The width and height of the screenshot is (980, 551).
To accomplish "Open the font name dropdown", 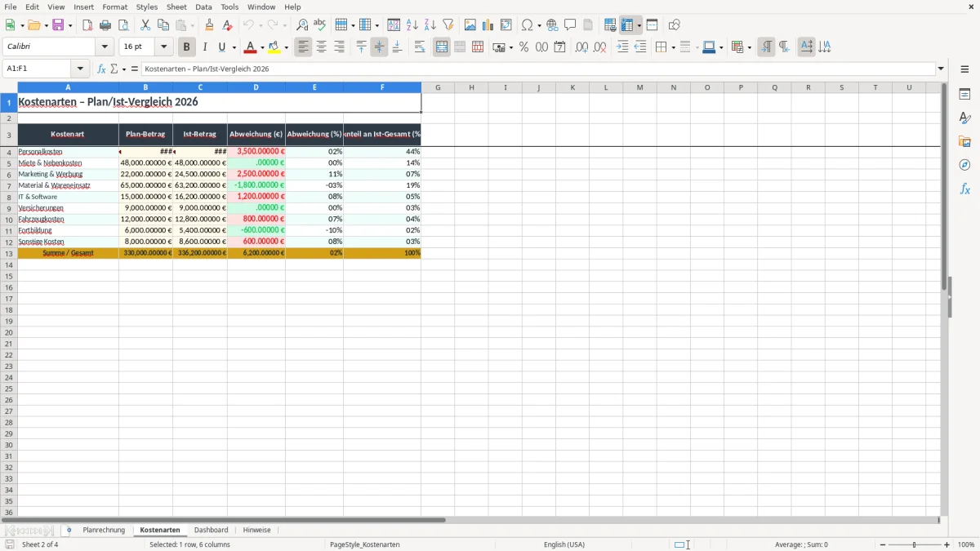I will point(105,47).
